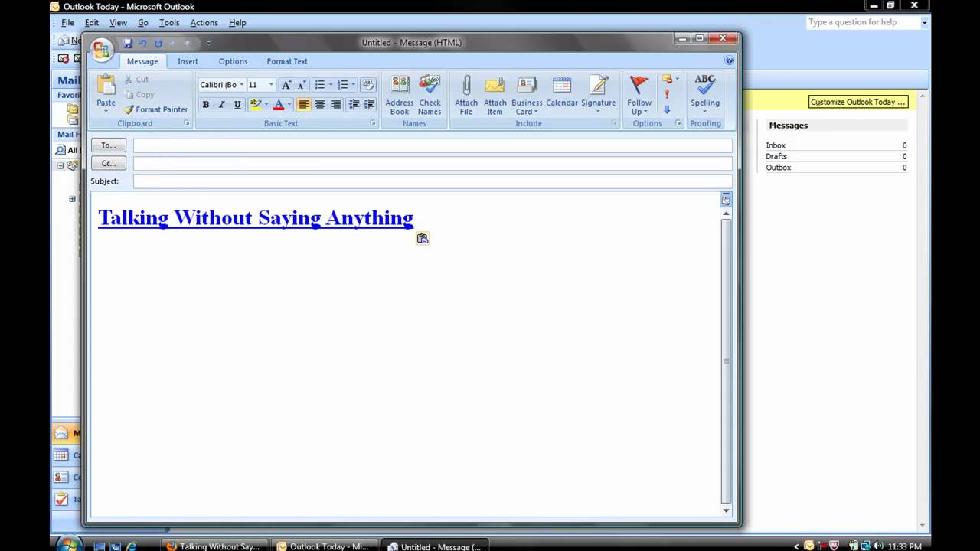
Task: Open the highlight color dropdown arrow
Action: point(266,105)
